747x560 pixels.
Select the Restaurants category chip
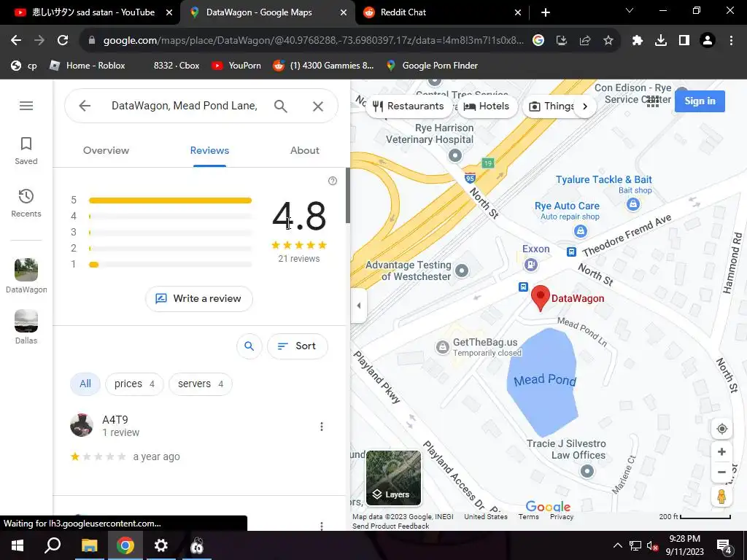tap(409, 106)
